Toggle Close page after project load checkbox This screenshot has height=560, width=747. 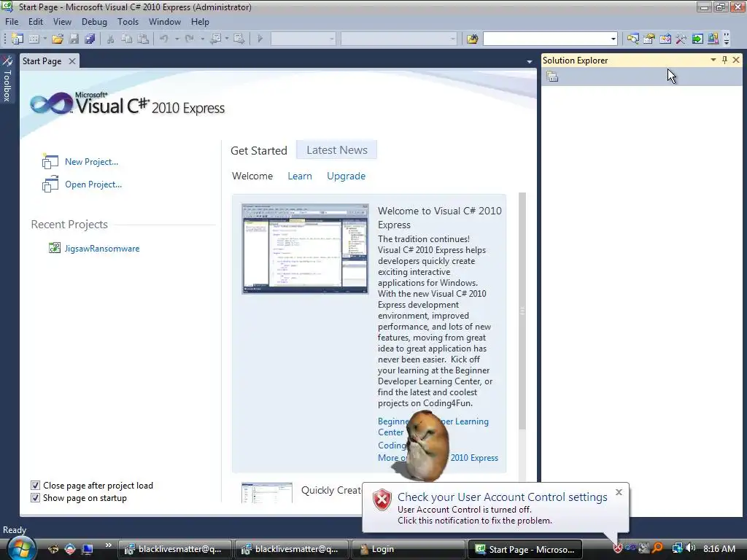(x=35, y=485)
